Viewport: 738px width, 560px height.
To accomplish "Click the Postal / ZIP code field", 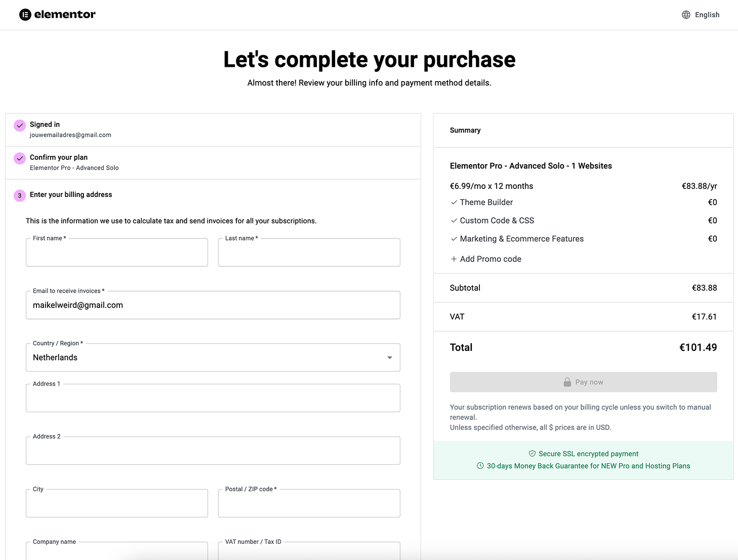I will pos(309,504).
